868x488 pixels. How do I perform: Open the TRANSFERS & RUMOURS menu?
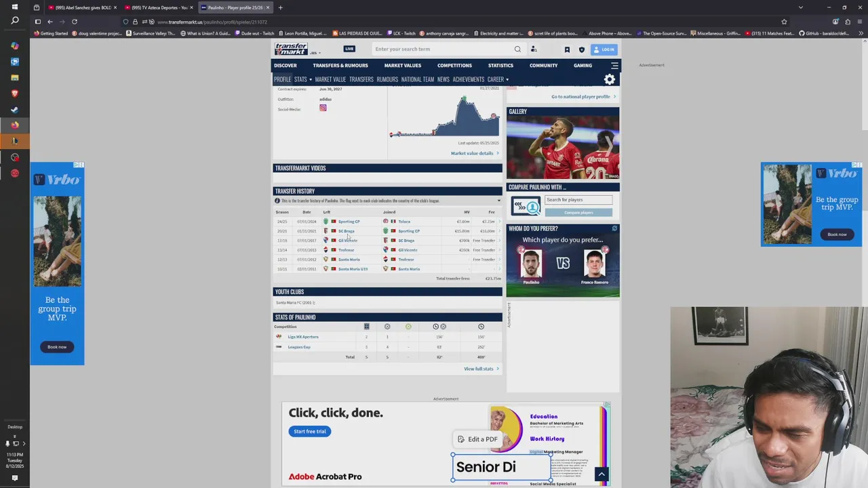pyautogui.click(x=340, y=66)
